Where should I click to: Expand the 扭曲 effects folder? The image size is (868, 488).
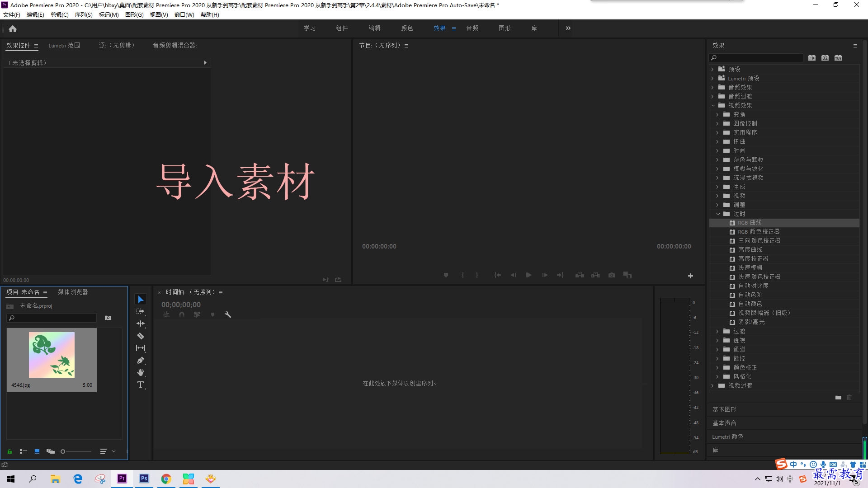[x=717, y=142]
